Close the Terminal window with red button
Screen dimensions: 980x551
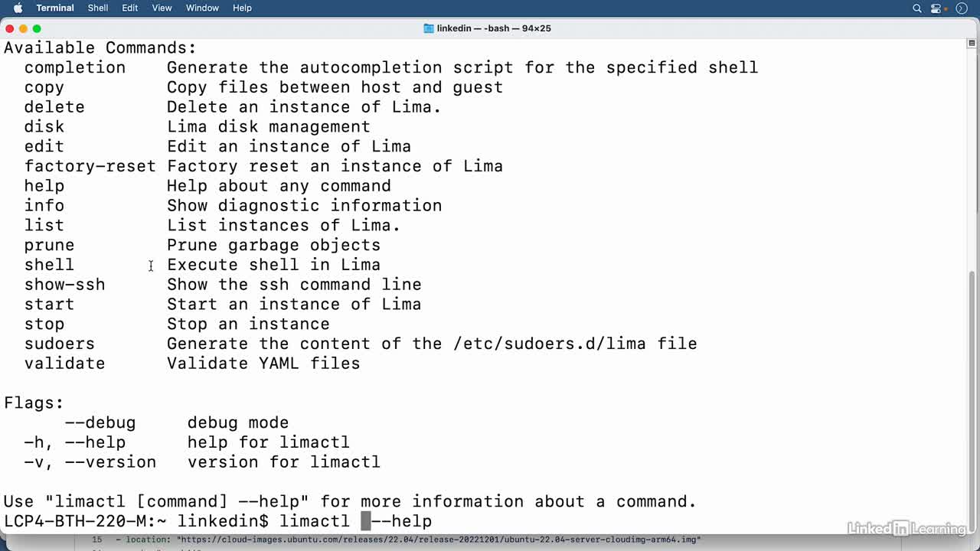[9, 28]
